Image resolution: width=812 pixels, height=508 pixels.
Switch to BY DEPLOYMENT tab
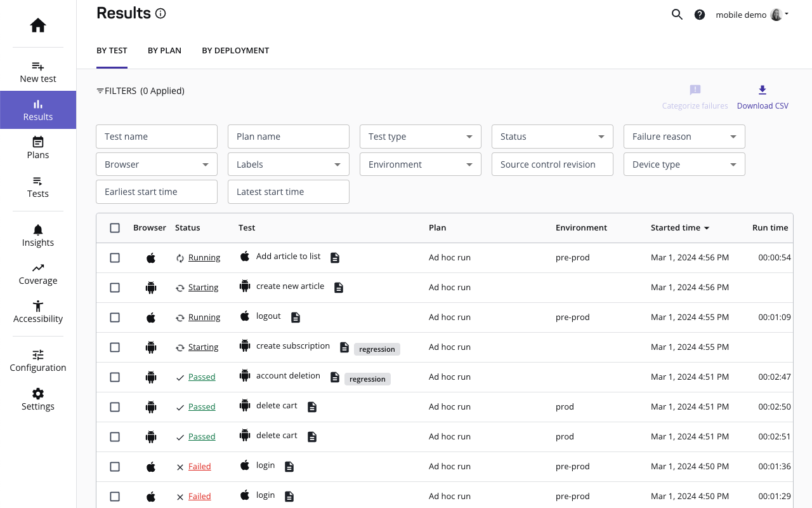tap(235, 51)
